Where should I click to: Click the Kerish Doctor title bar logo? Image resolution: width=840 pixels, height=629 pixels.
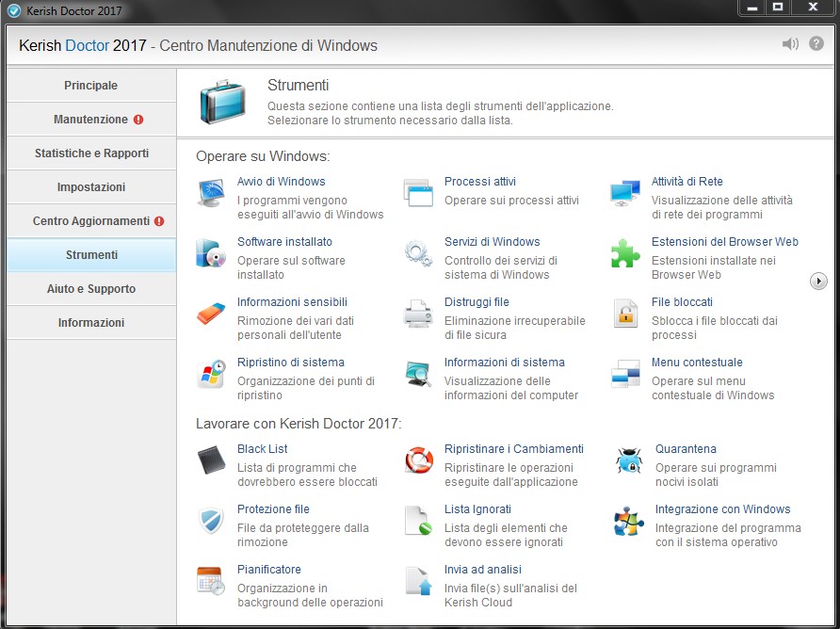[x=13, y=10]
